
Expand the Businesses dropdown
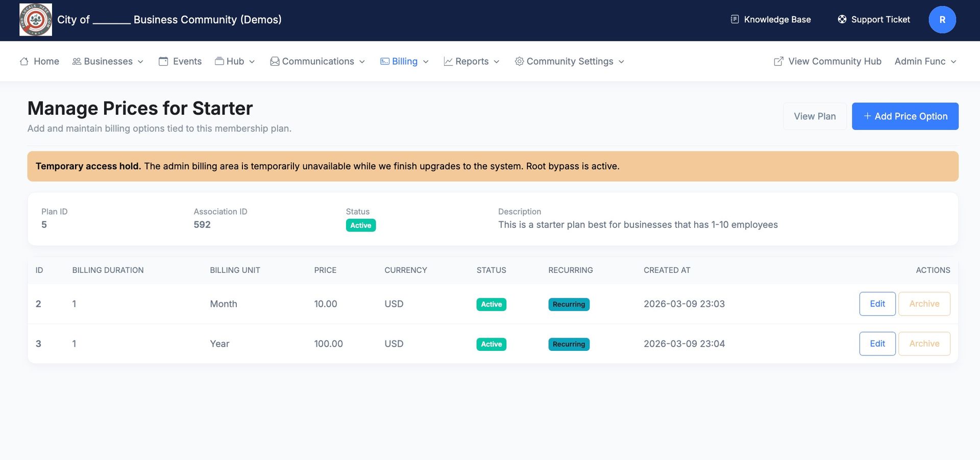point(108,61)
